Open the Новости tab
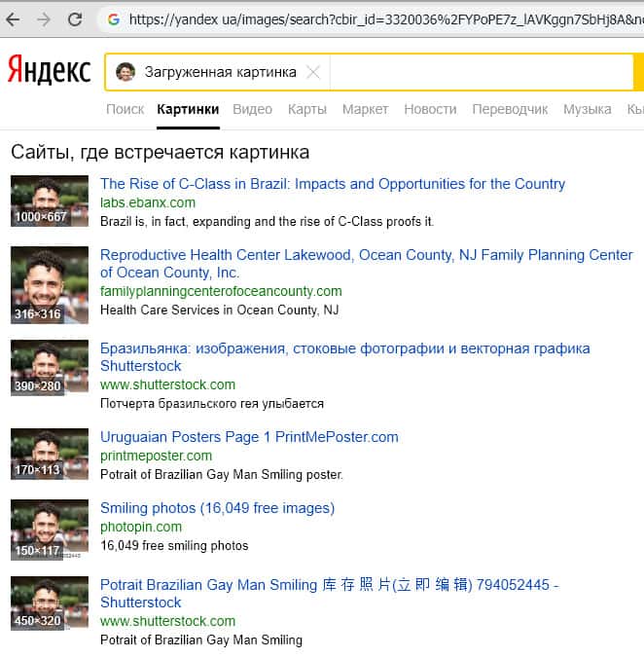 430,109
